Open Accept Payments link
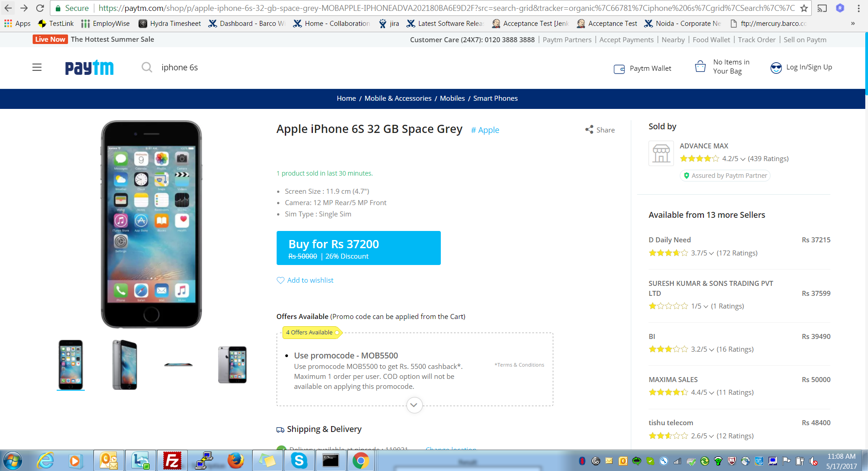This screenshot has height=471, width=868. [626, 40]
